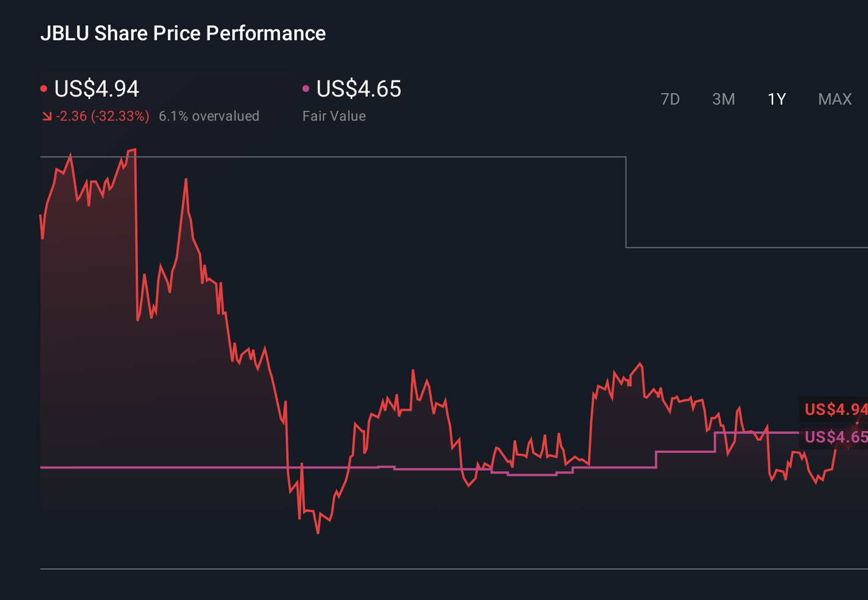This screenshot has height=600, width=868.
Task: Expand the US$4.94 current price header
Action: [97, 89]
